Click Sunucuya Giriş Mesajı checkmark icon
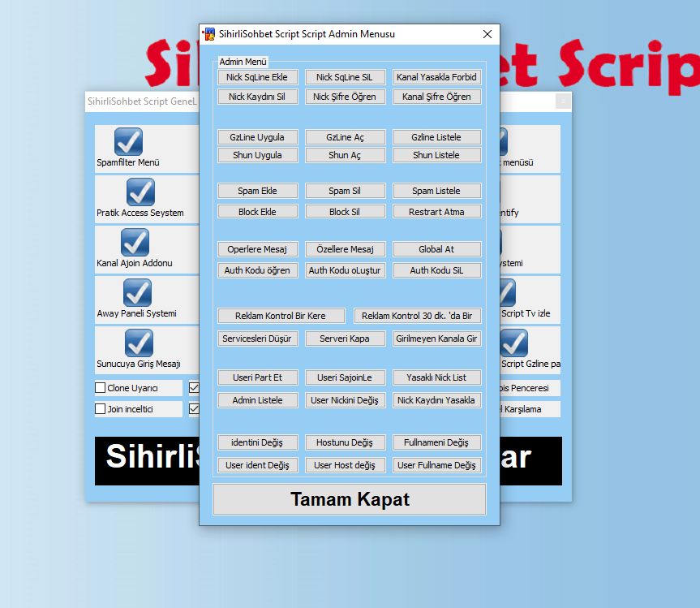The width and height of the screenshot is (700, 608). pyautogui.click(x=139, y=343)
